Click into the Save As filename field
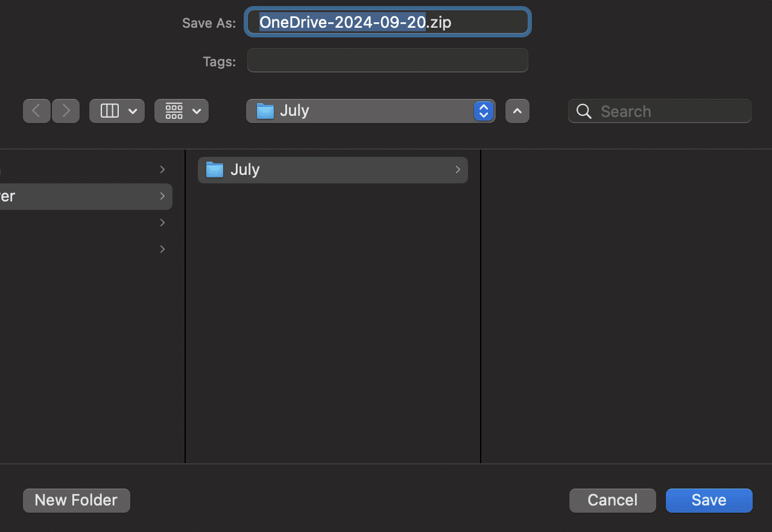The height and width of the screenshot is (532, 772). [x=388, y=22]
